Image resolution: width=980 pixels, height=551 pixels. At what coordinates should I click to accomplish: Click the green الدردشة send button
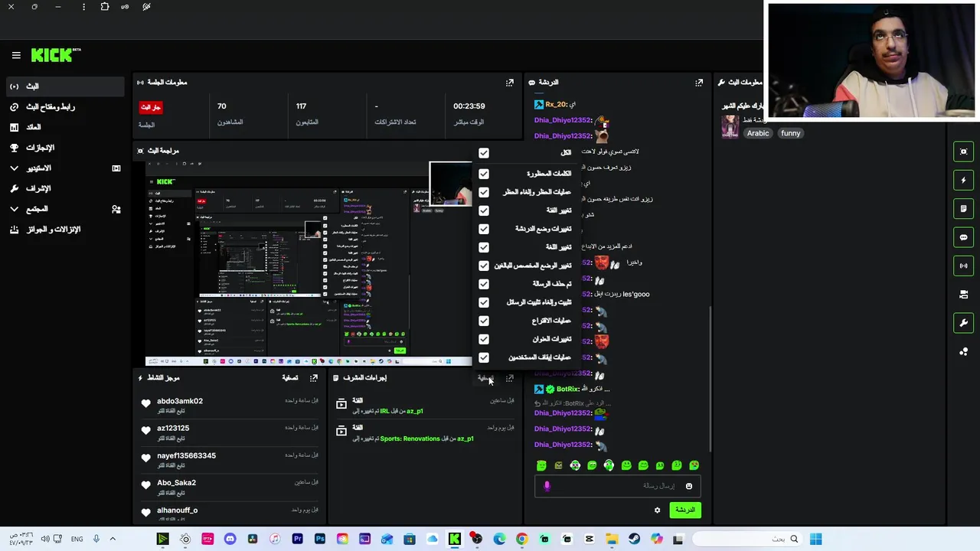tap(685, 510)
